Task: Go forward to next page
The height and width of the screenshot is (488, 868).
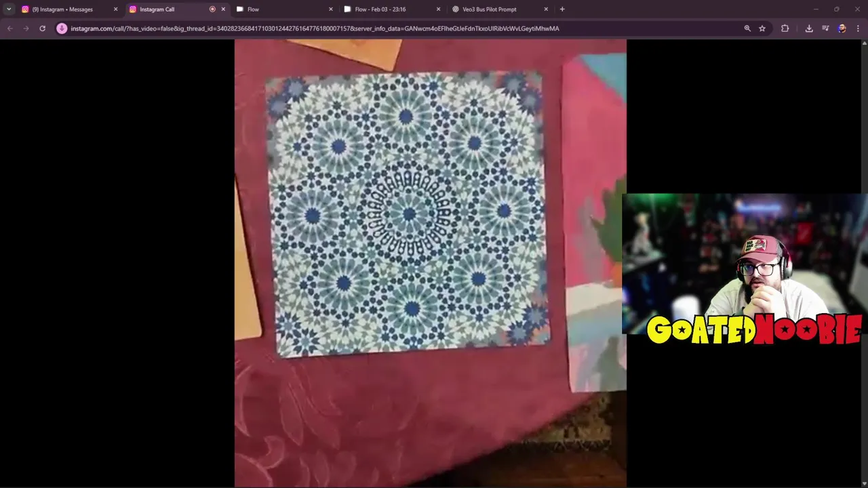Action: point(26,28)
